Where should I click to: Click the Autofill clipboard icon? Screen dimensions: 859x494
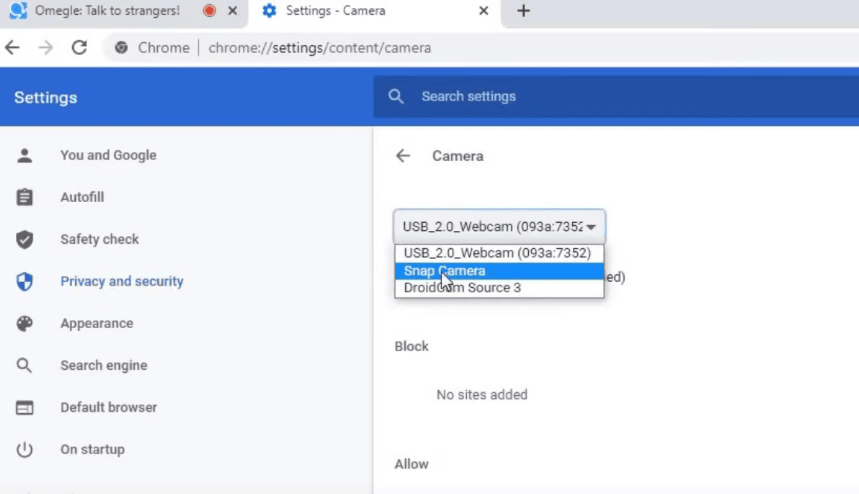pos(24,197)
